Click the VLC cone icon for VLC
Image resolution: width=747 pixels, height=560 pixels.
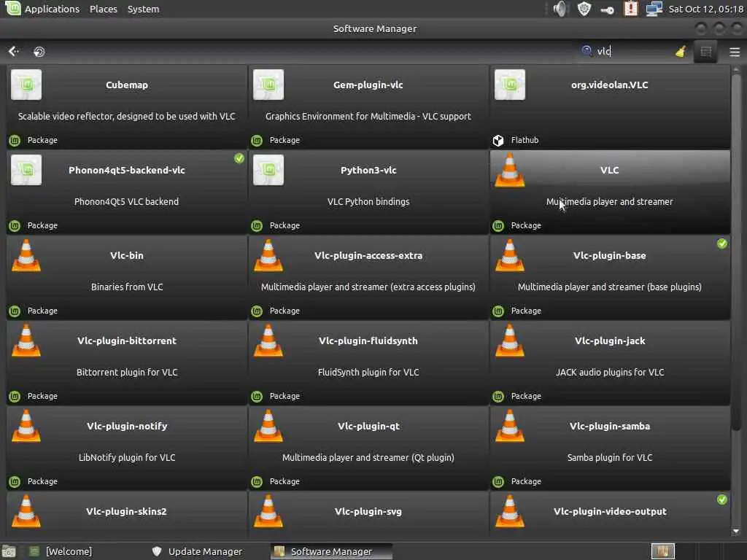pos(510,170)
